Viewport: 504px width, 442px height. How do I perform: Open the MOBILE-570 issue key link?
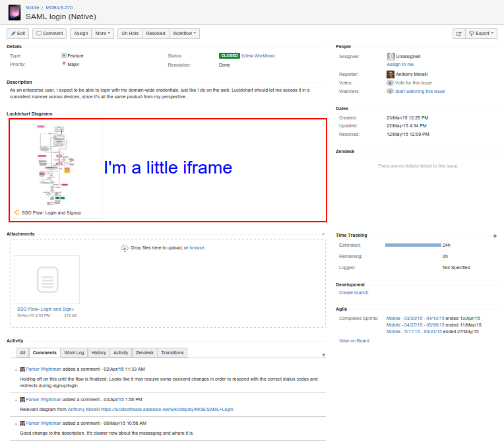tap(59, 7)
